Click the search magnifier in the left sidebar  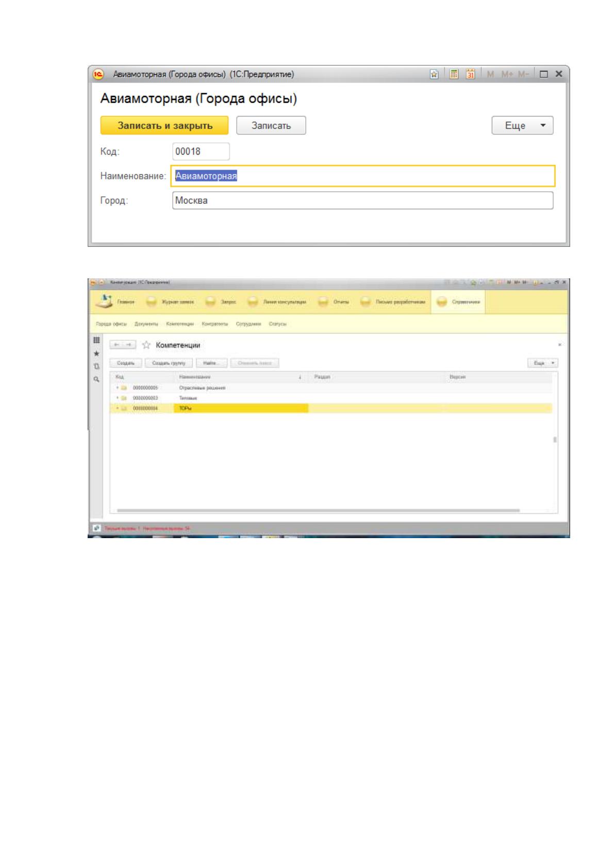tap(96, 379)
